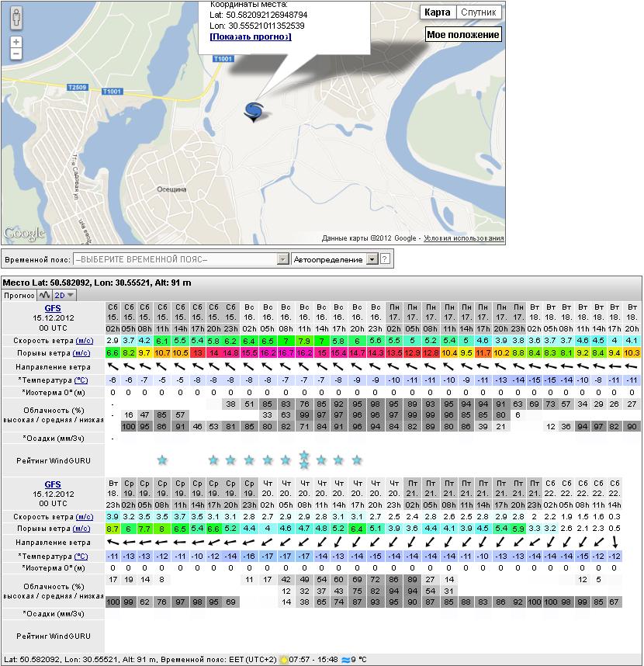Click the sunrise sun icon in footer
The height and width of the screenshot is (666, 644).
(x=284, y=660)
